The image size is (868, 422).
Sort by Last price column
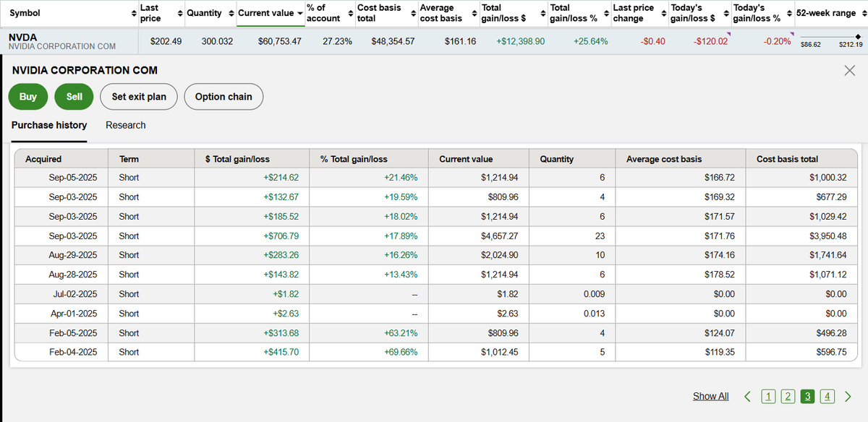150,13
